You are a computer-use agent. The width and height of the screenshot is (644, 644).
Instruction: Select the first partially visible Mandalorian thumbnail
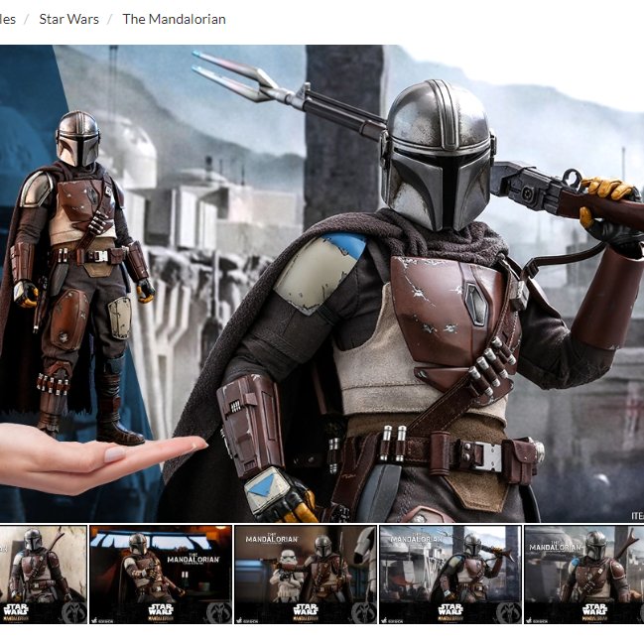pos(43,575)
